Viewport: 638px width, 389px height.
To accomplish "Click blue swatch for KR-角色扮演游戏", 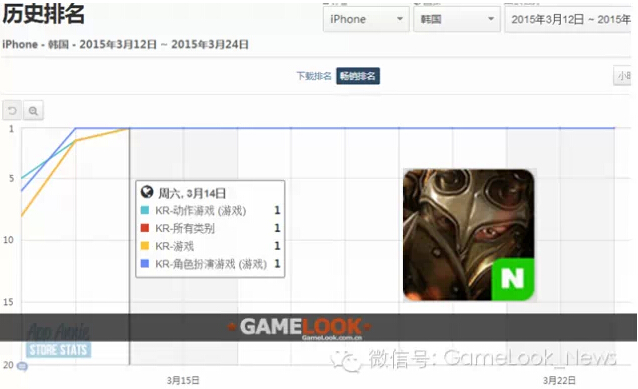I will tap(144, 264).
